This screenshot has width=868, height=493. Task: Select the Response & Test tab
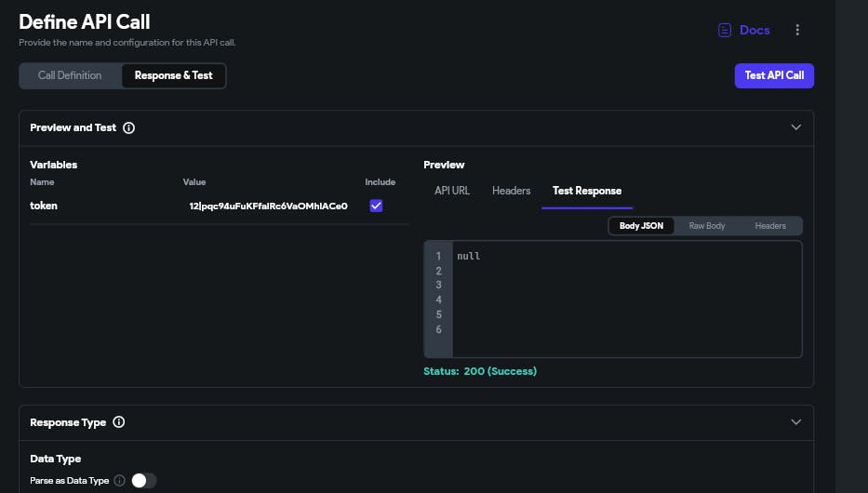click(173, 75)
